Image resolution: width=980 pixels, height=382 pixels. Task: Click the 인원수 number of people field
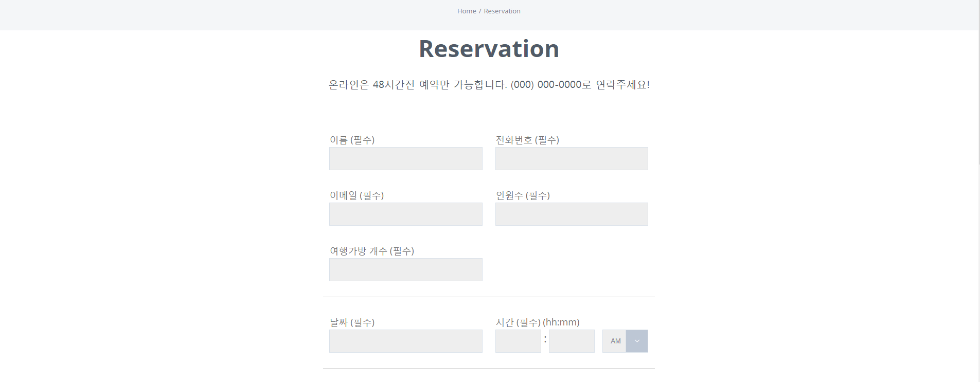pyautogui.click(x=571, y=214)
